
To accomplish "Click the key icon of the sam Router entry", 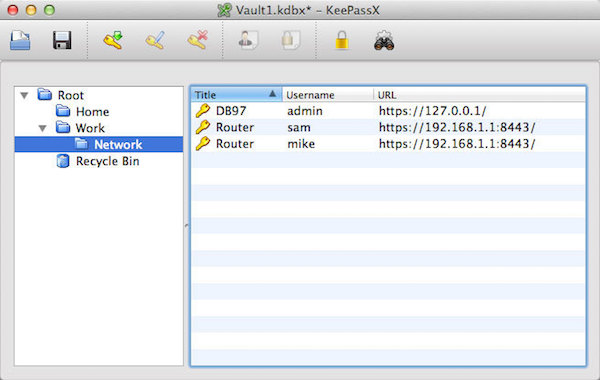I will (203, 127).
